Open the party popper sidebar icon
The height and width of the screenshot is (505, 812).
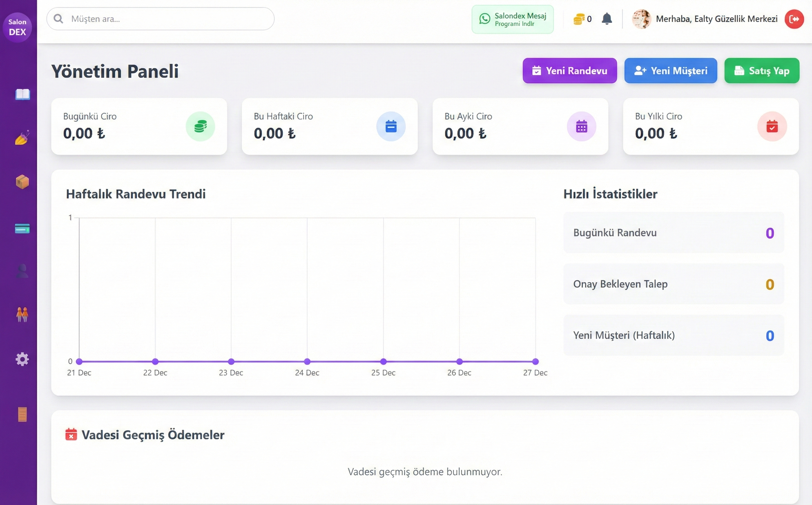22,138
